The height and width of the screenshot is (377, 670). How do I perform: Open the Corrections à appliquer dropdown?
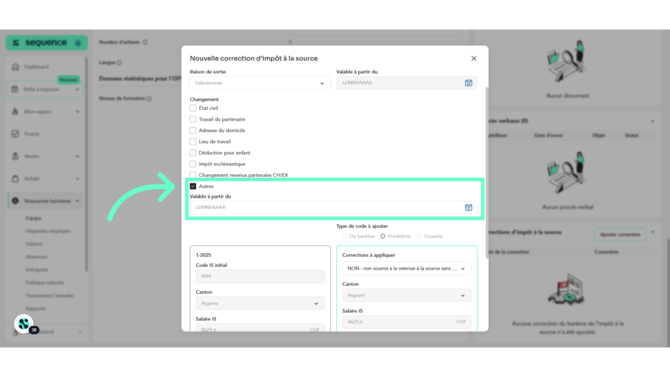point(406,268)
